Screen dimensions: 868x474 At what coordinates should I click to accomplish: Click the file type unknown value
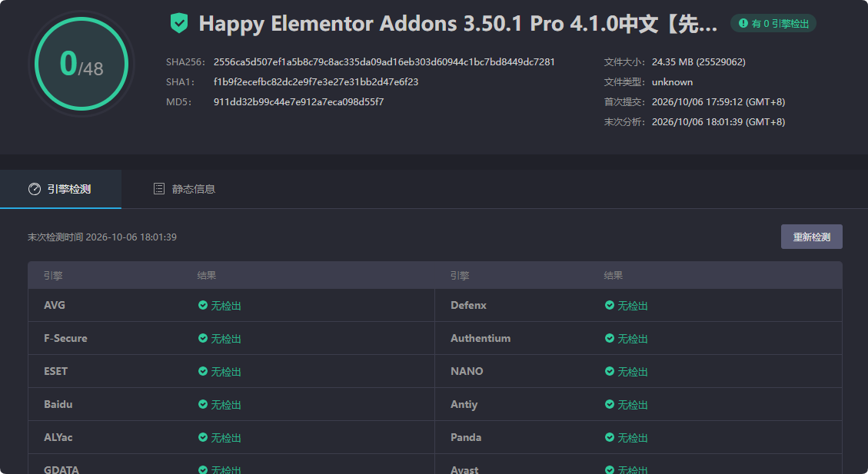click(672, 82)
